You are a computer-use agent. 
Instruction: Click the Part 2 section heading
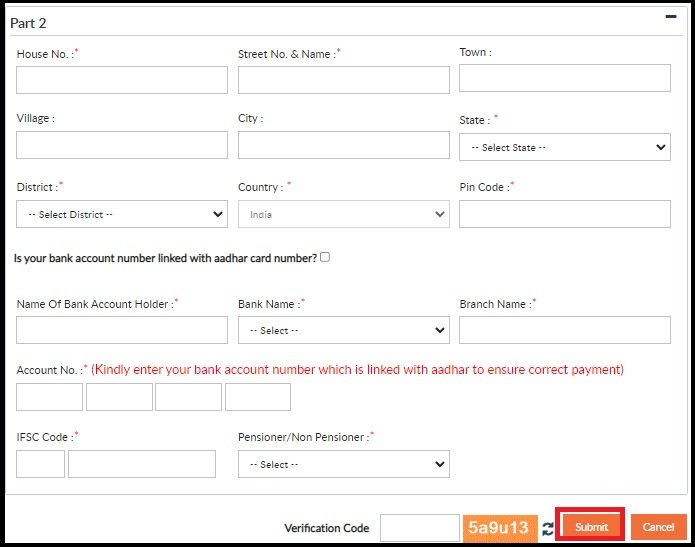click(x=28, y=23)
